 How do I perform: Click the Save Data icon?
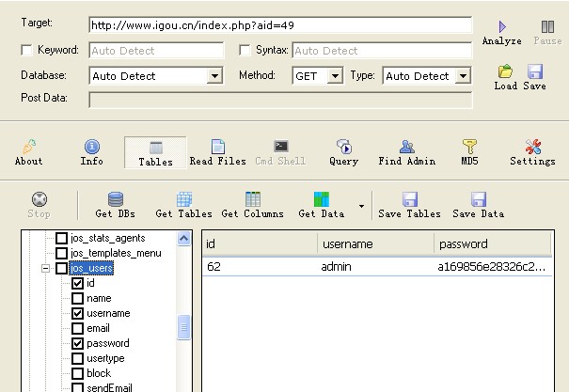[x=479, y=199]
